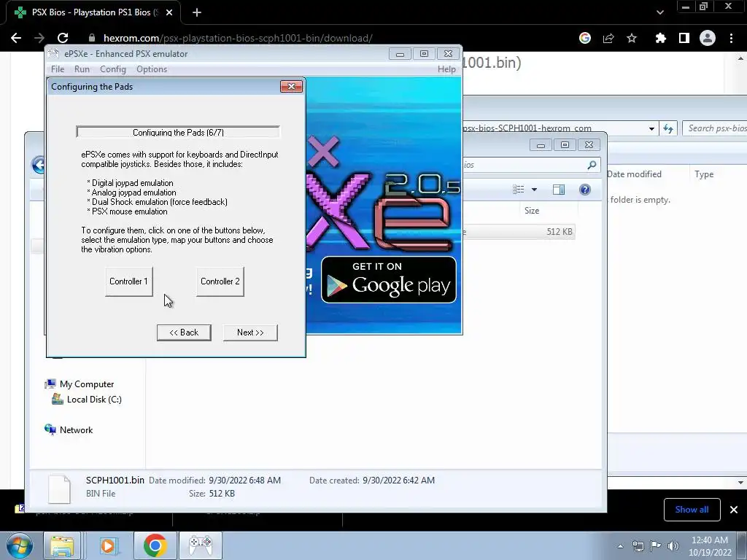
Task: Open the File menu in ePSXe
Action: pos(58,69)
